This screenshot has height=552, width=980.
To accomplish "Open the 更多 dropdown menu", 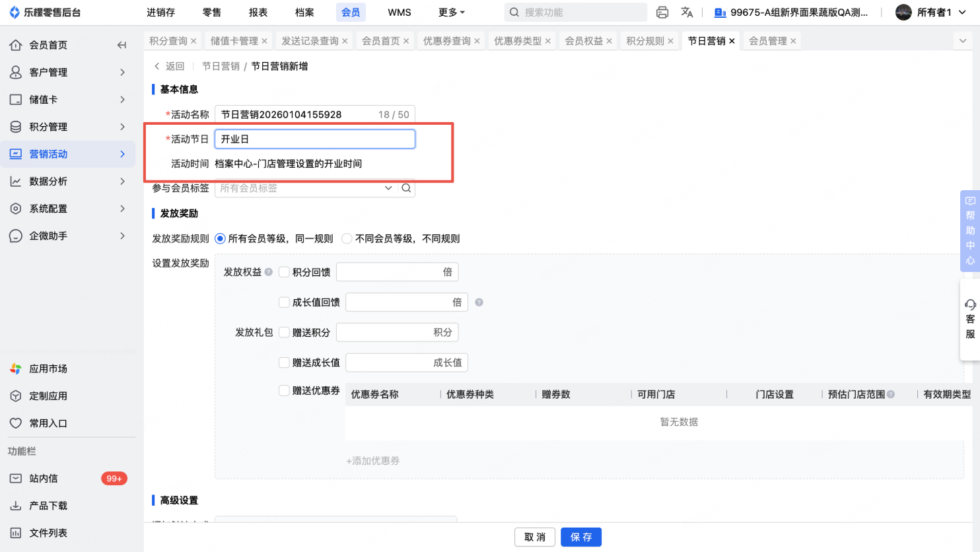I will pos(452,13).
